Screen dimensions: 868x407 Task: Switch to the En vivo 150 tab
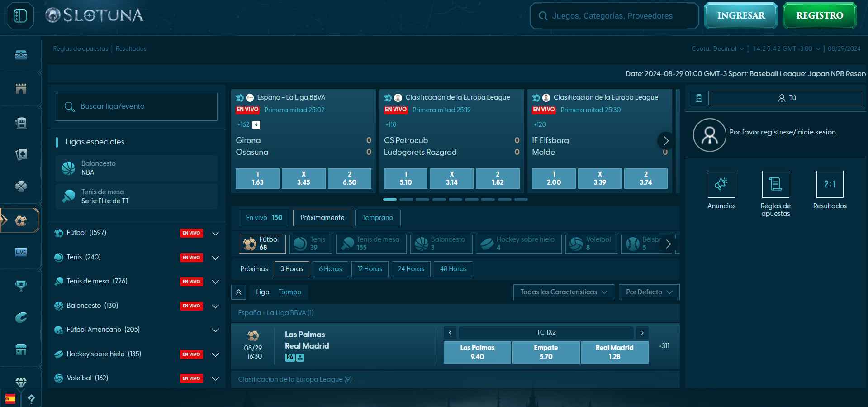pos(264,218)
